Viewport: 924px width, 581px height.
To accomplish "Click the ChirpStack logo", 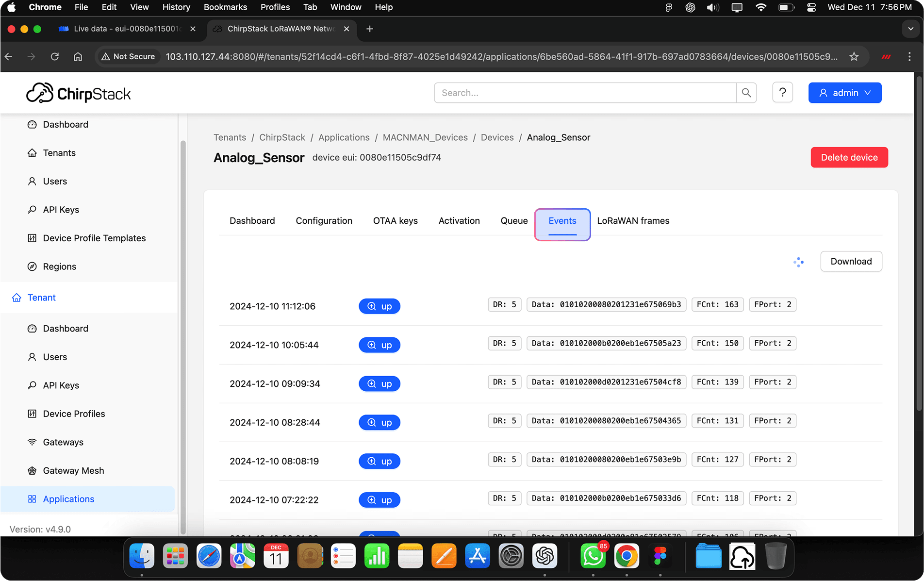I will click(x=79, y=93).
